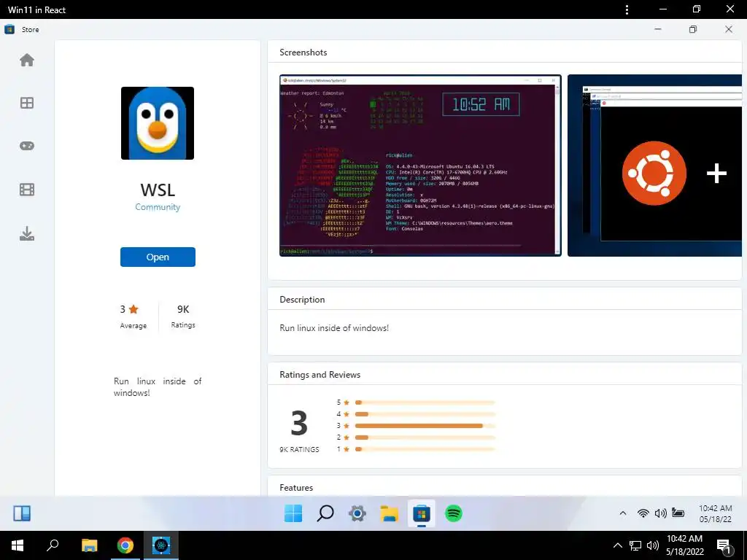Click the Store title bar icon

(9, 29)
